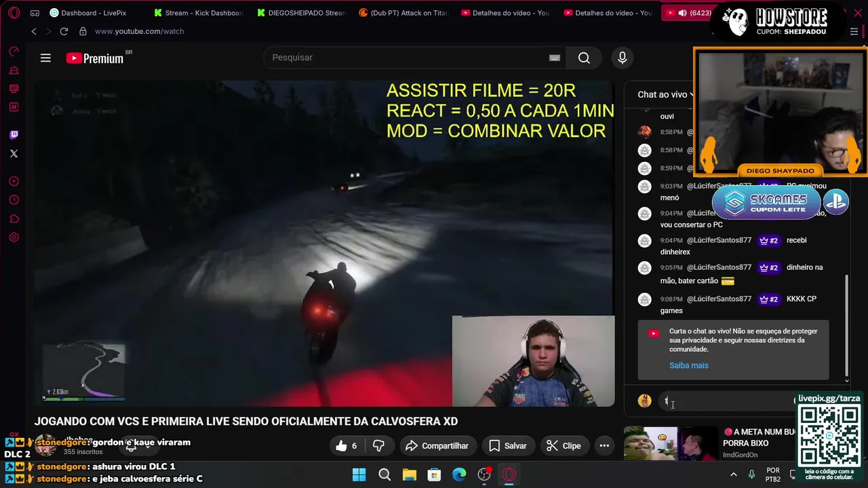Open the Opera GX taskbar icon
Screen dimensions: 868x488
(x=509, y=474)
